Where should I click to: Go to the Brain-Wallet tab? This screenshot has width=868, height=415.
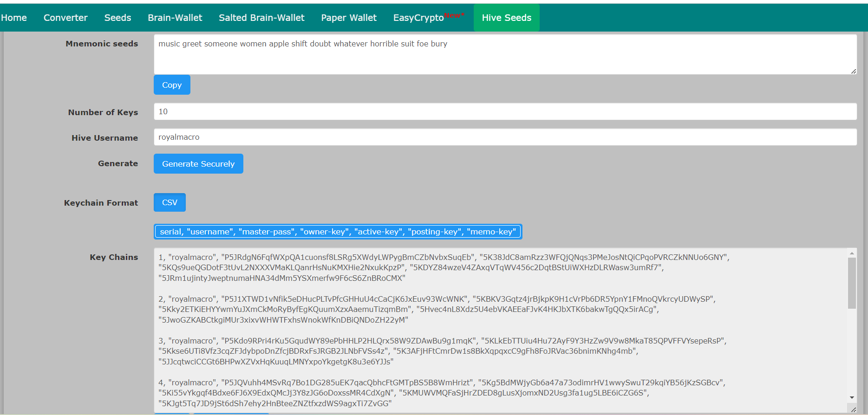[x=175, y=18]
